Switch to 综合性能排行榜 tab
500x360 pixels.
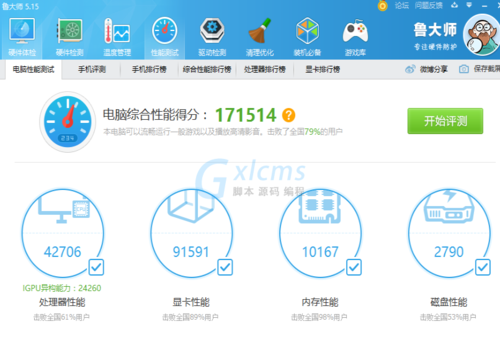pyautogui.click(x=207, y=69)
